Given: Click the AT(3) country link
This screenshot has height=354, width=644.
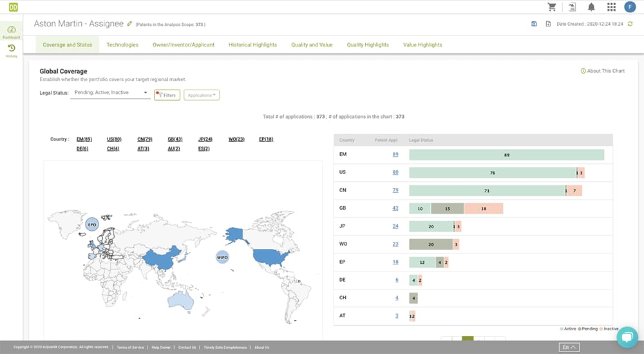Looking at the screenshot, I should (x=143, y=148).
